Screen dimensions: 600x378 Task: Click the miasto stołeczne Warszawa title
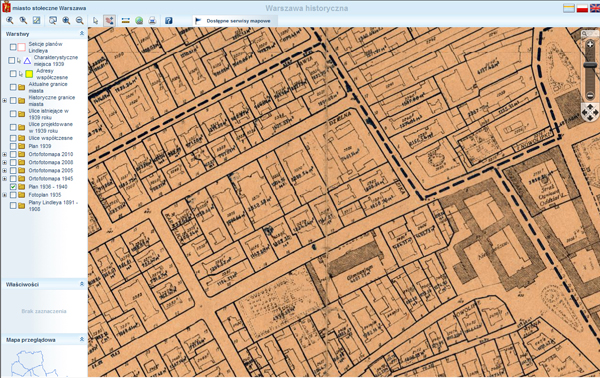tap(49, 8)
